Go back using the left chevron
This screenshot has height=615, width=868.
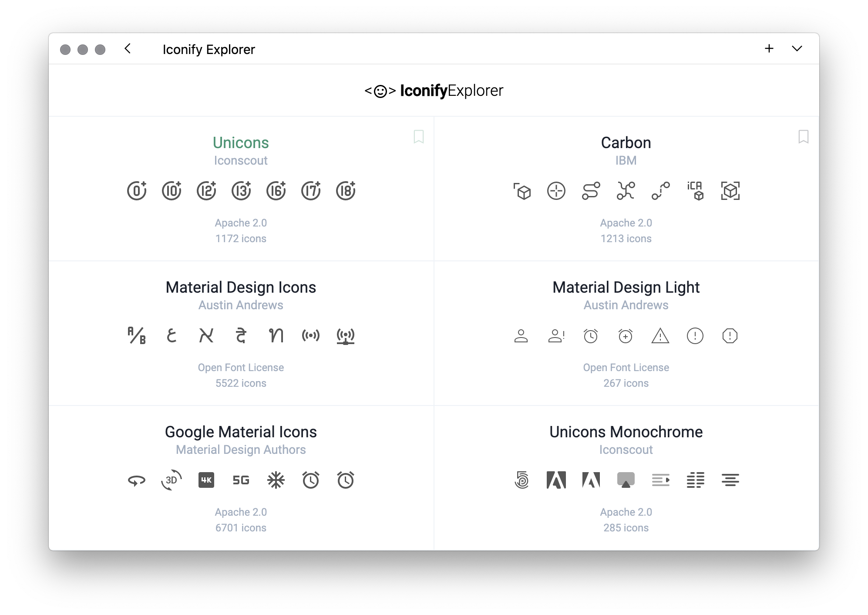128,48
